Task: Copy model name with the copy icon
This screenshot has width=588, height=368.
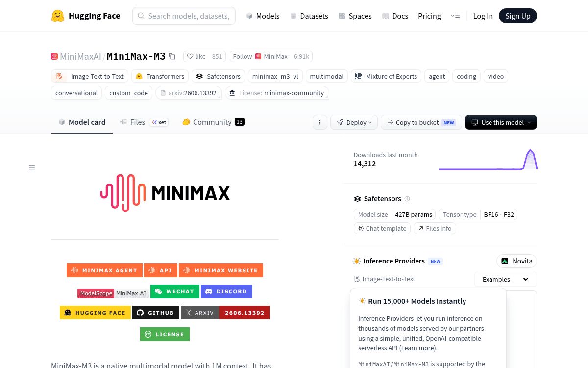Action: coord(172,56)
